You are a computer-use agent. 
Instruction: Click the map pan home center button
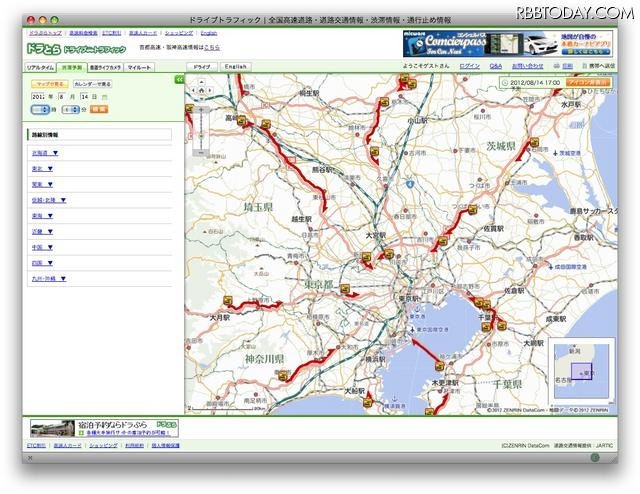200,90
